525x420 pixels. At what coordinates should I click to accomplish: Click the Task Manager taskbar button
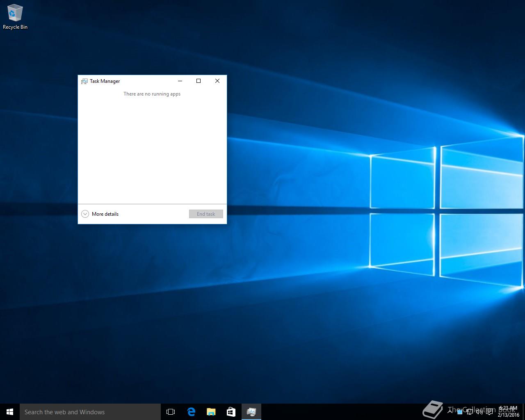click(251, 412)
